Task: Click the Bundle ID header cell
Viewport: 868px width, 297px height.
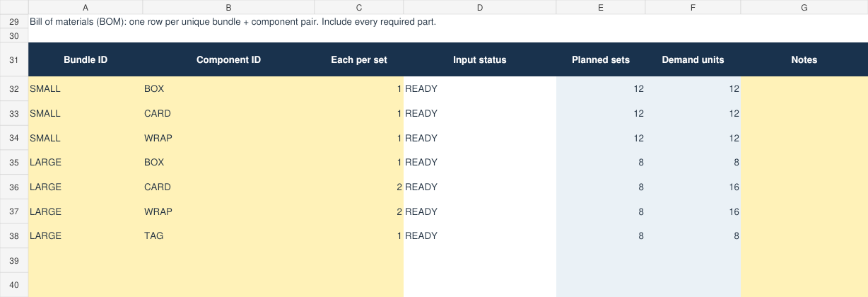Action: (85, 59)
